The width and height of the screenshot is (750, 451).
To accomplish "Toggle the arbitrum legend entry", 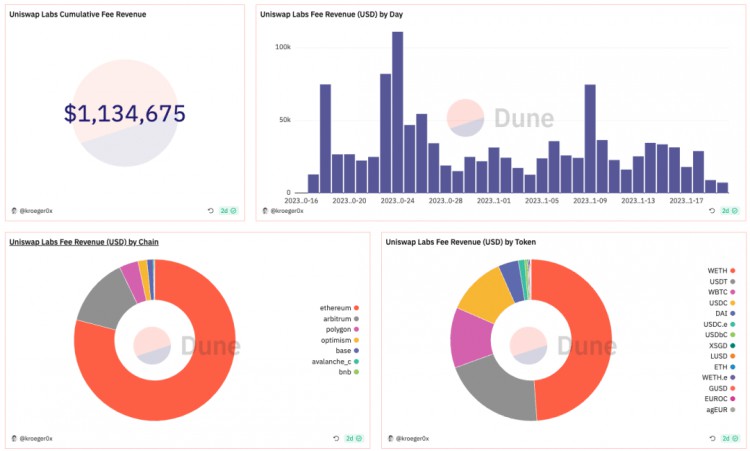I will [341, 319].
